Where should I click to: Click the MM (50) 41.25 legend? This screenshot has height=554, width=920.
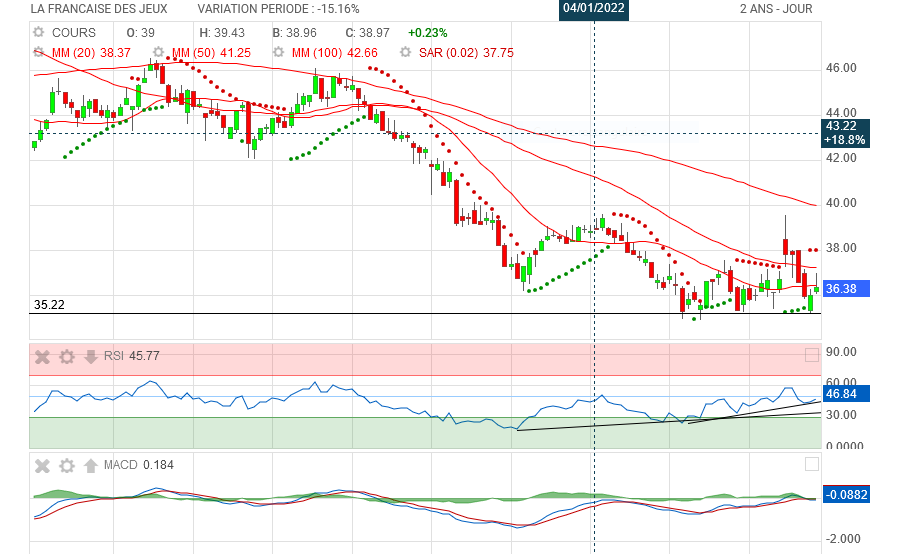point(211,53)
